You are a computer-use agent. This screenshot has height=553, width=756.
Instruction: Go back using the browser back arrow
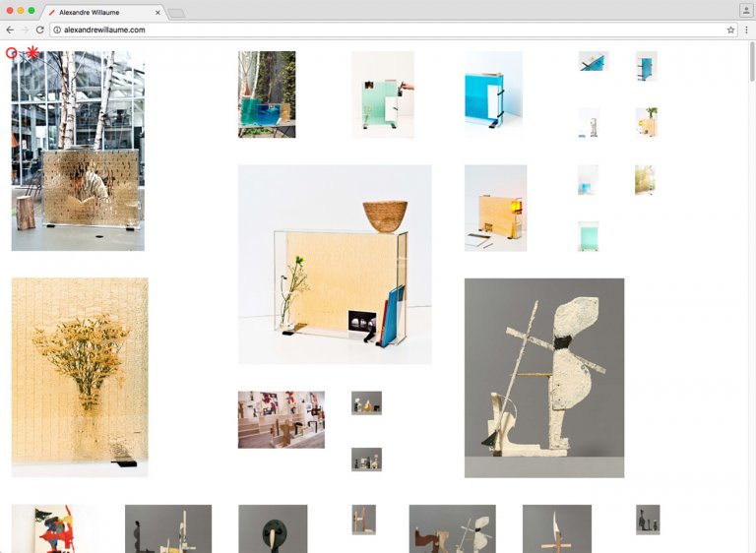tap(10, 31)
